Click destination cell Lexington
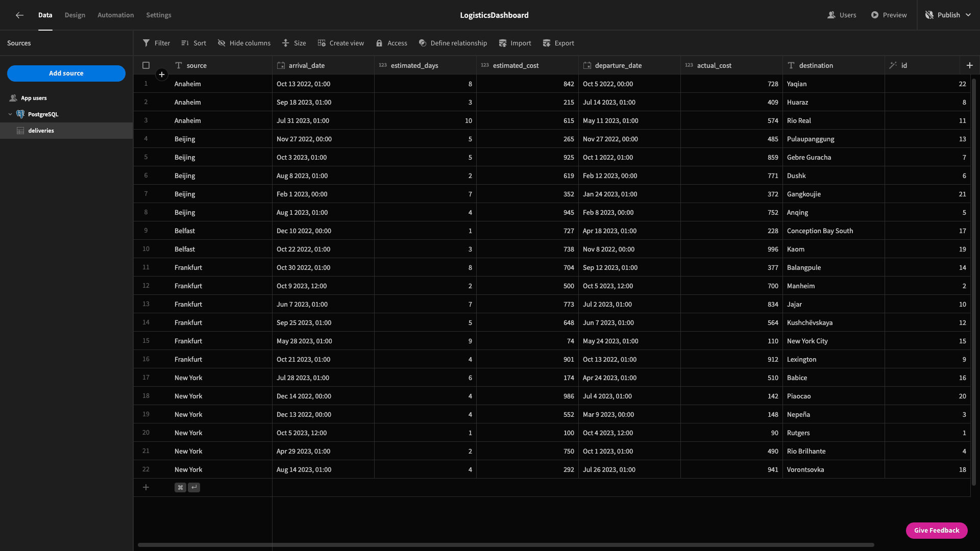Image resolution: width=980 pixels, height=551 pixels. click(834, 359)
